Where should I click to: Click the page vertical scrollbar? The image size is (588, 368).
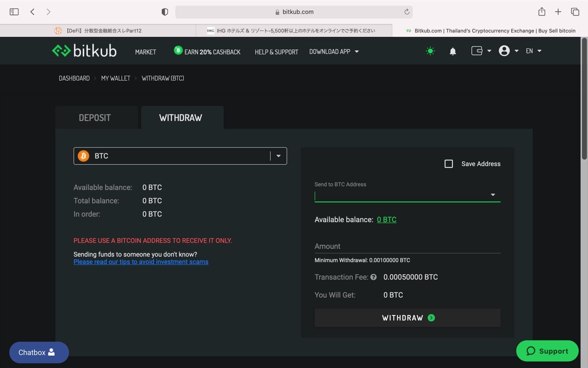point(584,99)
